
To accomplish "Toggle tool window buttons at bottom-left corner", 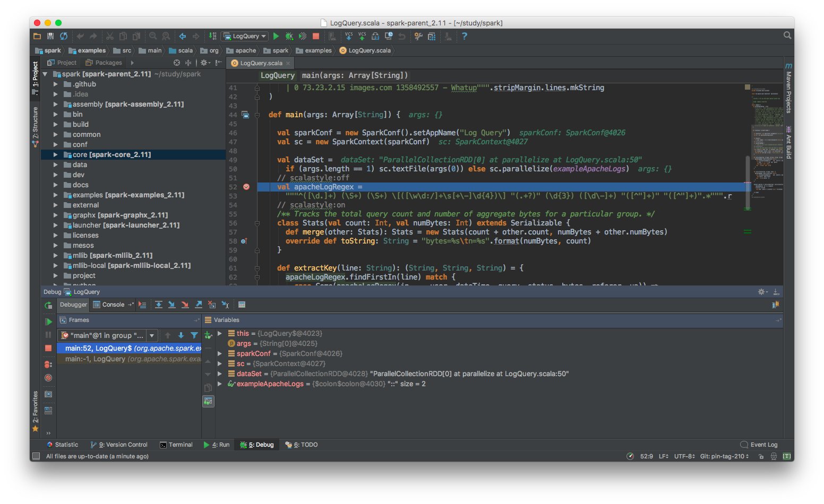I will pos(36,456).
